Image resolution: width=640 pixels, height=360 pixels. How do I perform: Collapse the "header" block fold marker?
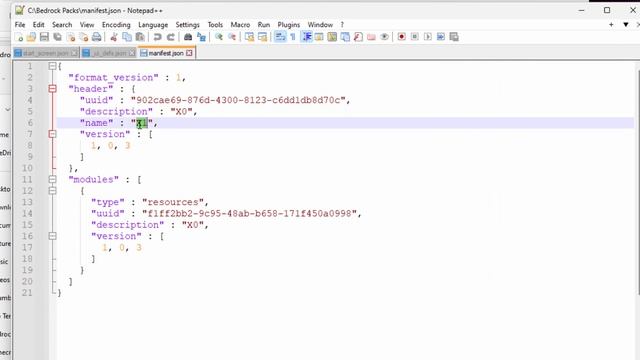pyautogui.click(x=52, y=89)
